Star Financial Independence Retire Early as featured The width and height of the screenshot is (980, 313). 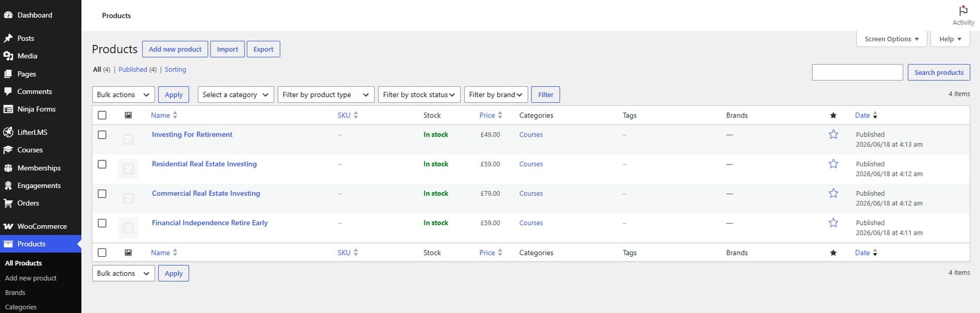(x=833, y=223)
